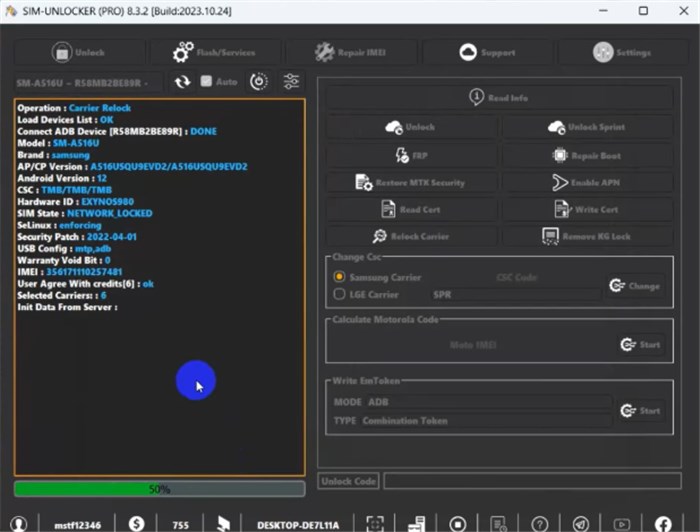Image resolution: width=700 pixels, height=532 pixels.
Task: Open the Repair IMEI tab
Action: coord(349,52)
